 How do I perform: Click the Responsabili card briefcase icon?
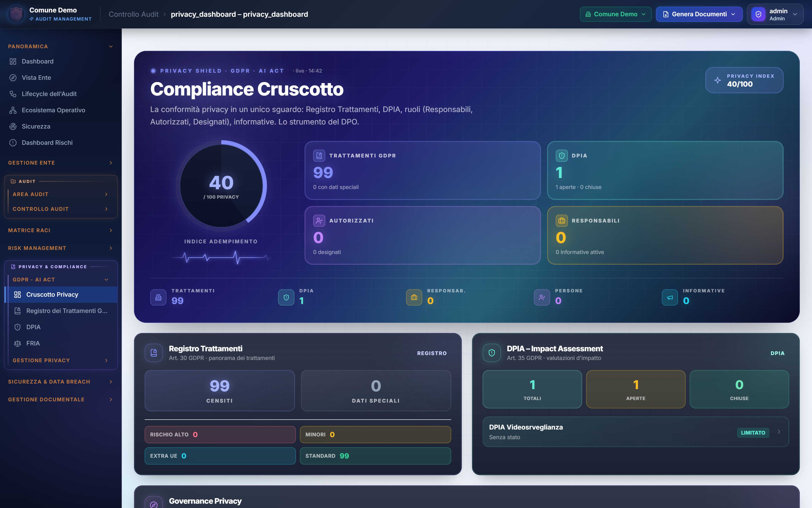[x=562, y=221]
